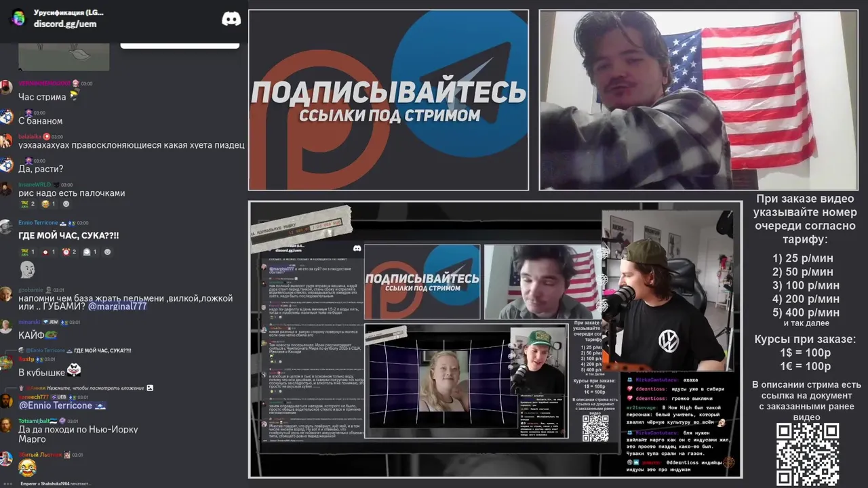Open minarski's avatar
Image resolution: width=868 pixels, height=488 pixels.
[6, 326]
